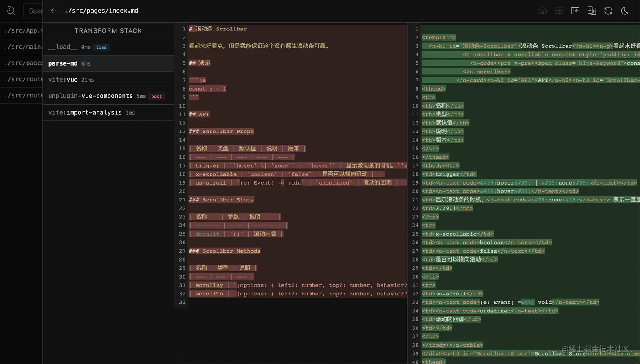Click '</tbody></n-table>' line in right pane
Viewport: 640px width, 364px height.
coord(452,345)
